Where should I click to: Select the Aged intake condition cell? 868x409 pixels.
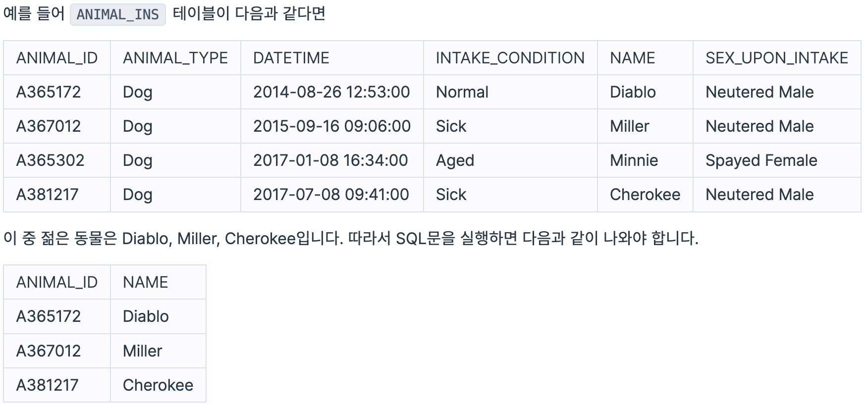click(x=510, y=160)
